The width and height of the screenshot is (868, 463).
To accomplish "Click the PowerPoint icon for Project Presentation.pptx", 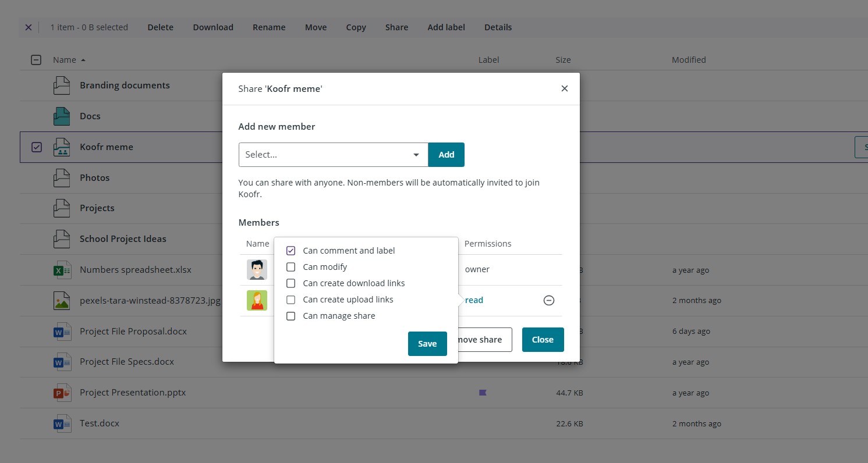I will point(62,393).
